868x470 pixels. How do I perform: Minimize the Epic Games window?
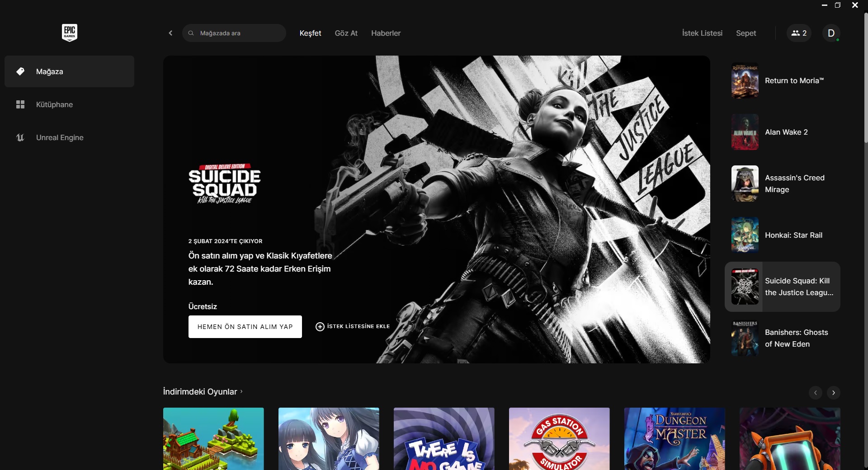coord(825,5)
